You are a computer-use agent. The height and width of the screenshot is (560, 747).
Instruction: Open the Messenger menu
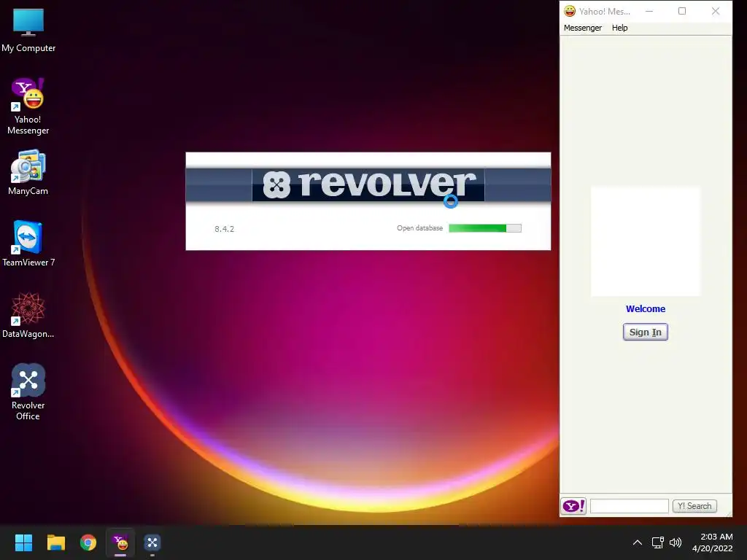tap(583, 28)
